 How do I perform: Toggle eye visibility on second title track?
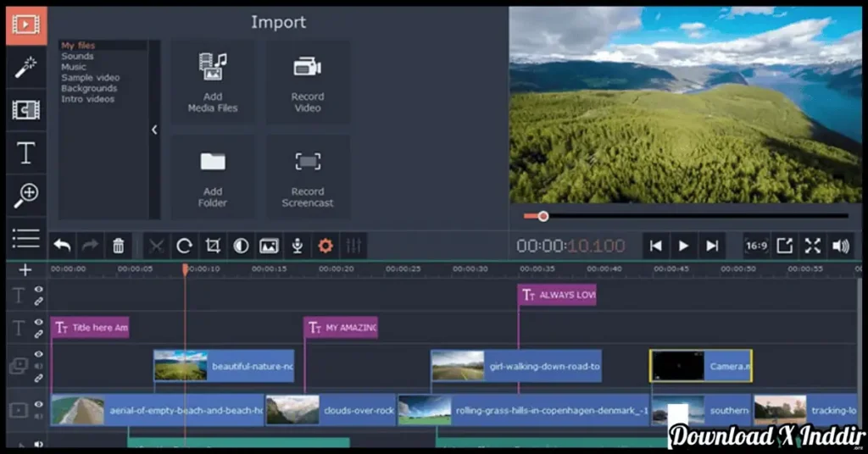click(x=38, y=322)
